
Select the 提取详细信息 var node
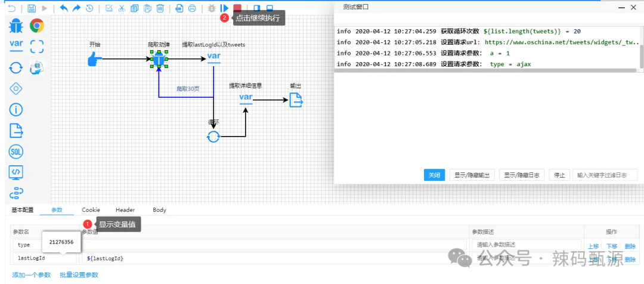(x=246, y=98)
